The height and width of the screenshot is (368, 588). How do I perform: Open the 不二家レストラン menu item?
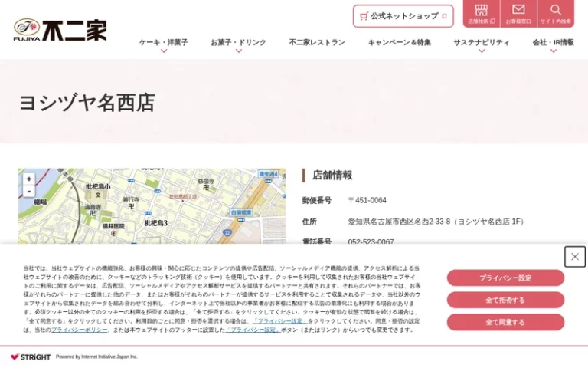(317, 42)
